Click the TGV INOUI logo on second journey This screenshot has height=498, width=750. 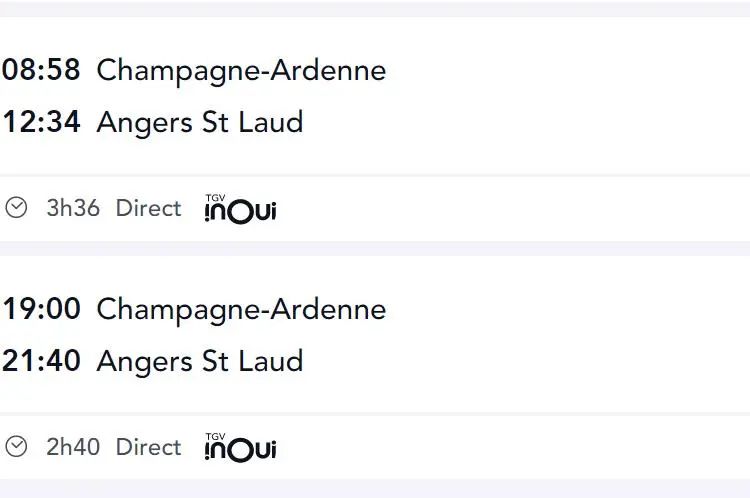tap(240, 447)
